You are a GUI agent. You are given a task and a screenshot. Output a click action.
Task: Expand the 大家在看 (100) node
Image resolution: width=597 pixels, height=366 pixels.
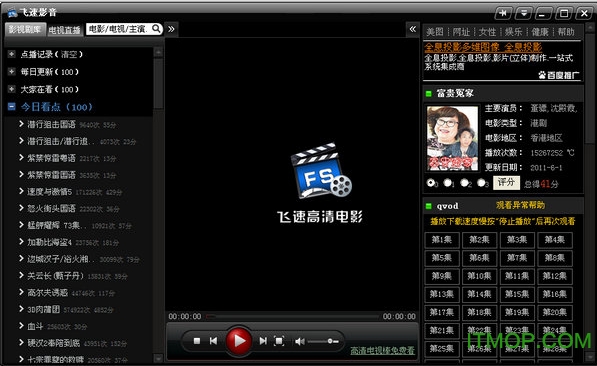[11, 89]
